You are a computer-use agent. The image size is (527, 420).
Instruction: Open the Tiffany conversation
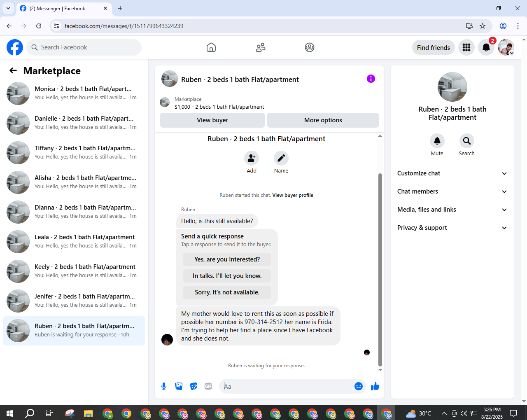(x=74, y=153)
